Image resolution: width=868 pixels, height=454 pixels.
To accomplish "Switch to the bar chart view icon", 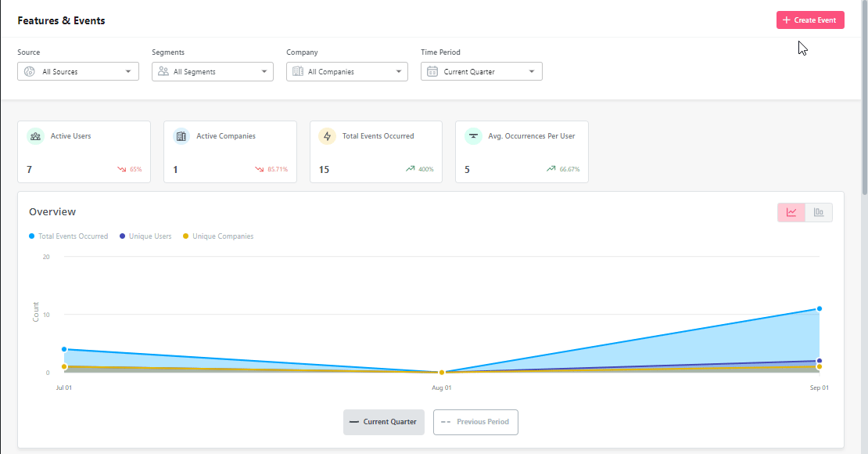I will 819,212.
